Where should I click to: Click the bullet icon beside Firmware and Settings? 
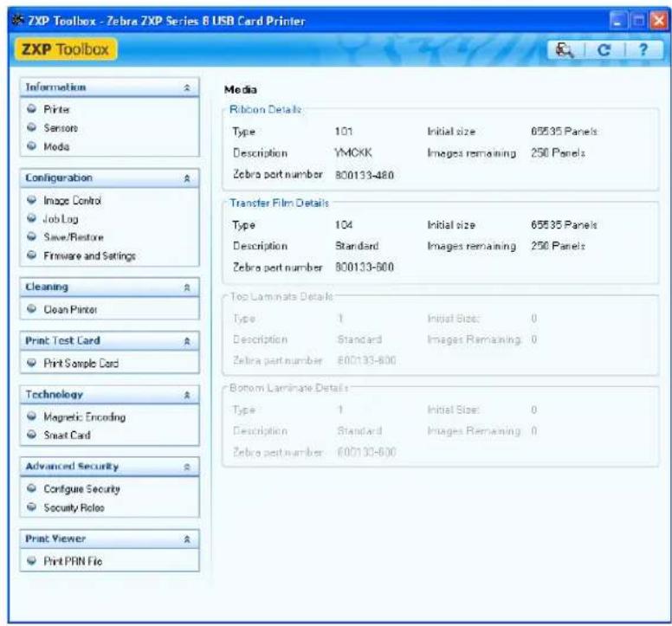click(x=32, y=255)
